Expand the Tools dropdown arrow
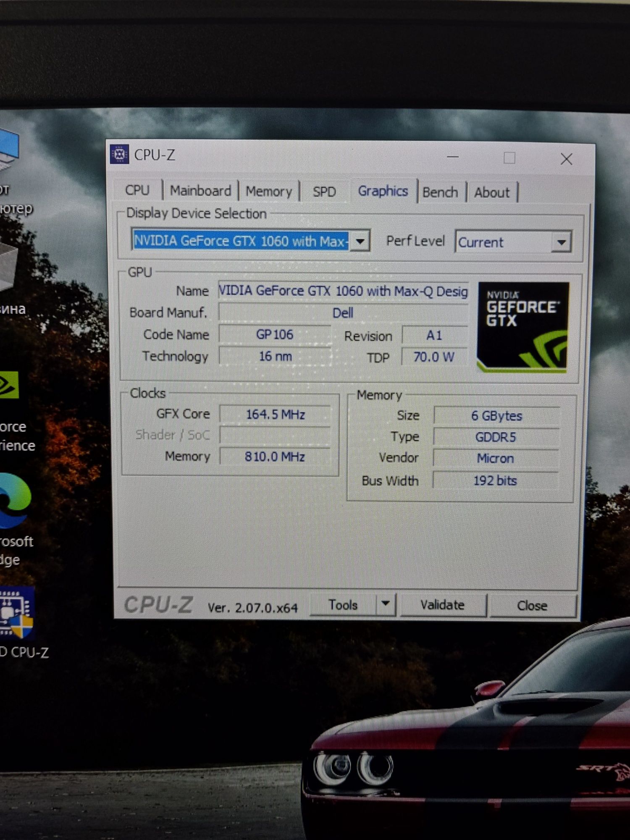Image resolution: width=630 pixels, height=840 pixels. coord(386,604)
